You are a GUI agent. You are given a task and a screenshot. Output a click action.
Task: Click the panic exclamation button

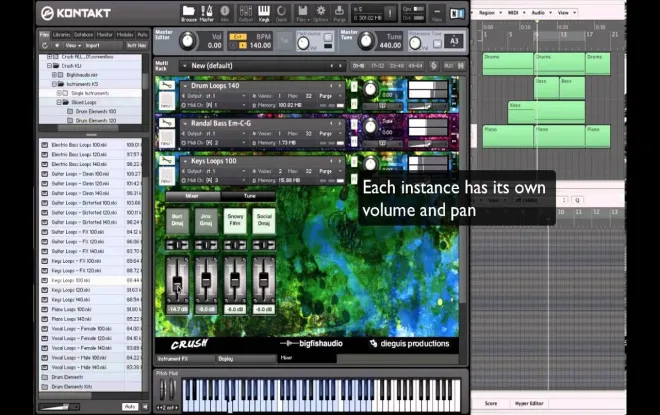(390, 13)
